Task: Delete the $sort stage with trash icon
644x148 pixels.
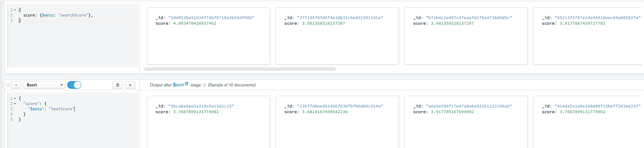Action: tap(118, 85)
